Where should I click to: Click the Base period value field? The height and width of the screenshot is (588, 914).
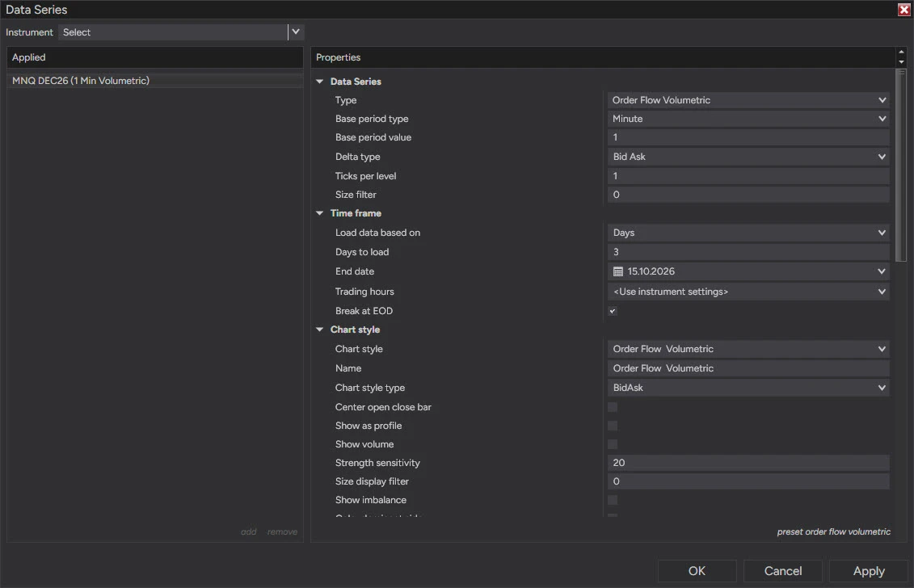pyautogui.click(x=748, y=137)
